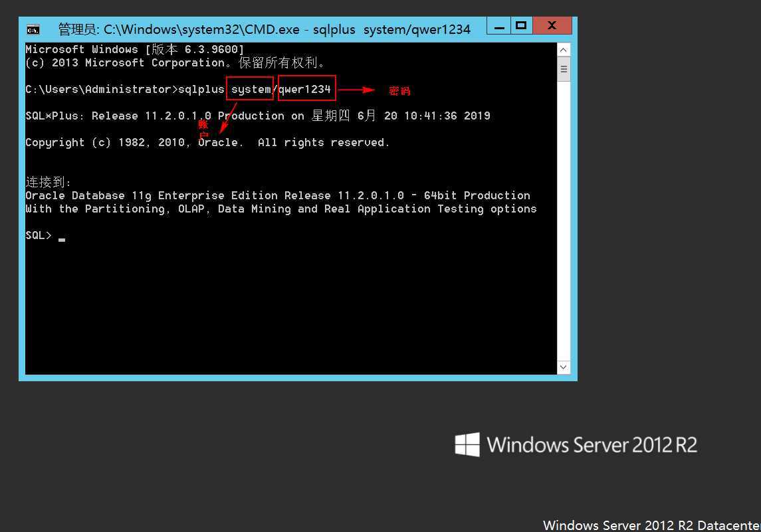
Task: Maximize the CMD.exe sqlplus window
Action: pyautogui.click(x=521, y=26)
